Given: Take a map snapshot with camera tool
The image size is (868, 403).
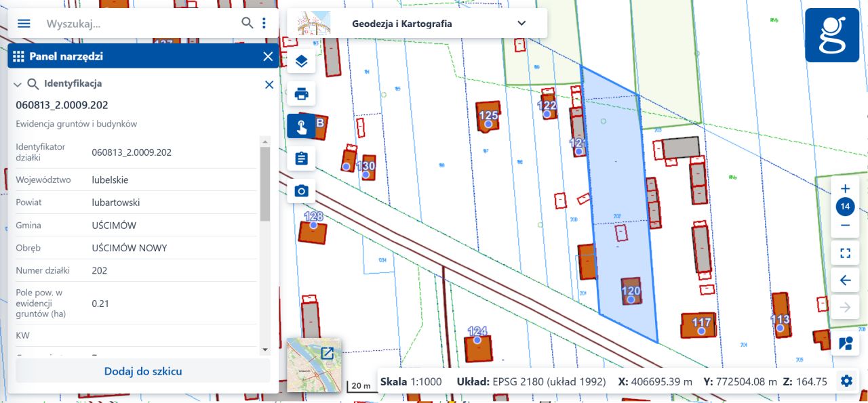Looking at the screenshot, I should 302,191.
